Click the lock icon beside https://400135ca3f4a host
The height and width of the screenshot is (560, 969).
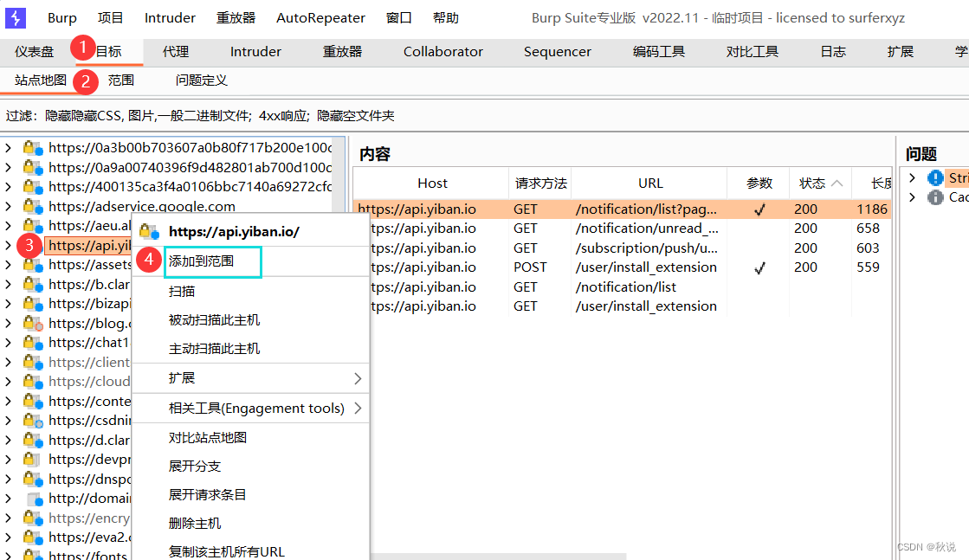(32, 186)
